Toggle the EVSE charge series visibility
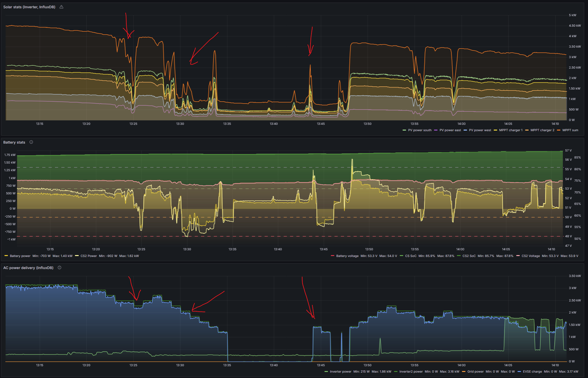Screen dimensions: 588x378 [532, 372]
